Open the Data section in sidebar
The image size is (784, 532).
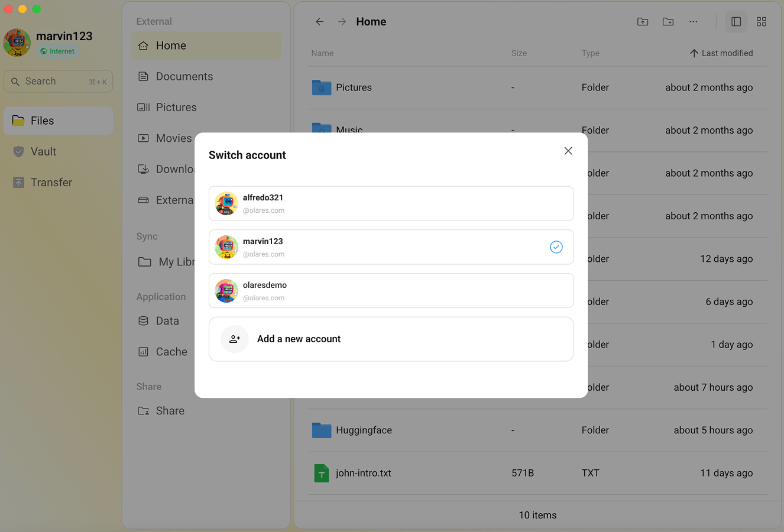[x=168, y=320]
